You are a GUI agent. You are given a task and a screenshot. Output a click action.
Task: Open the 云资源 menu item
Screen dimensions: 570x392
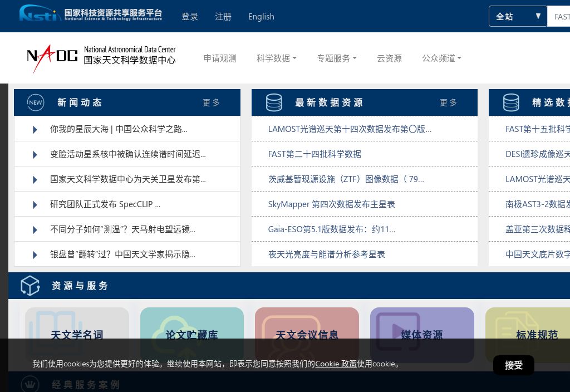389,58
